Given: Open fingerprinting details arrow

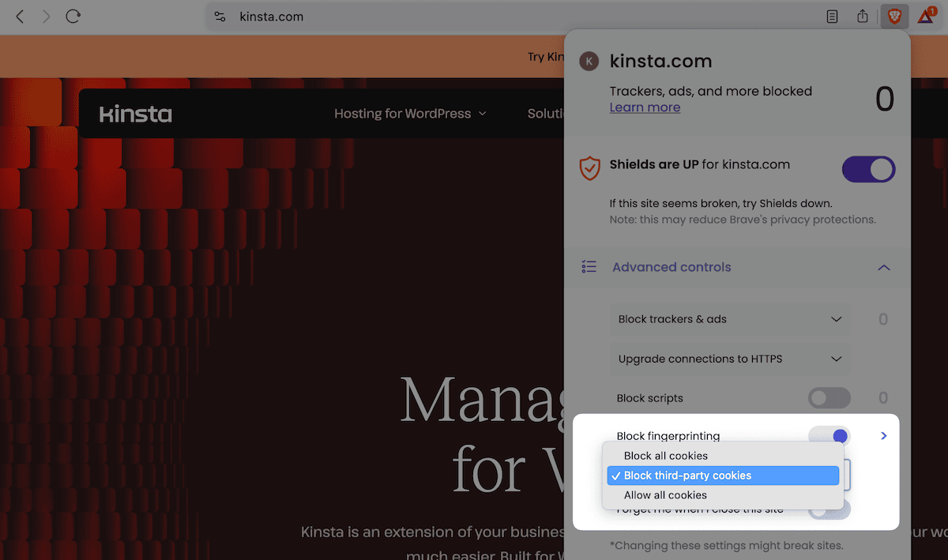Looking at the screenshot, I should click(x=884, y=436).
